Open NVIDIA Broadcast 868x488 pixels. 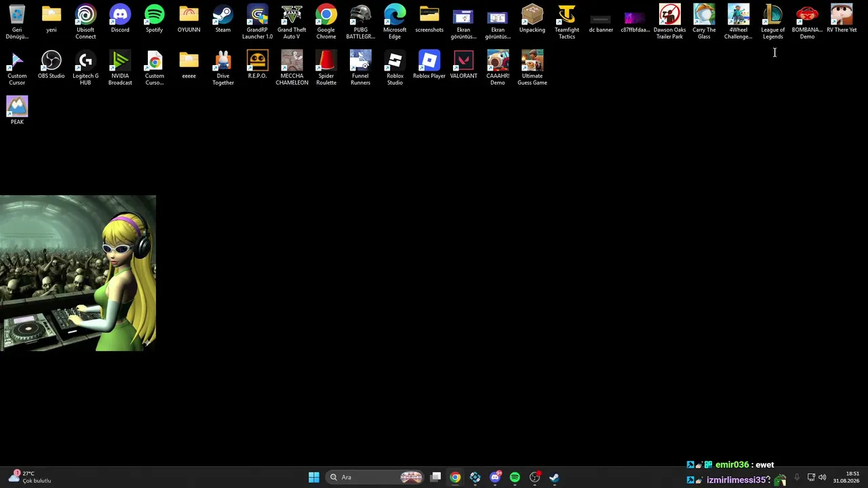pos(120,68)
